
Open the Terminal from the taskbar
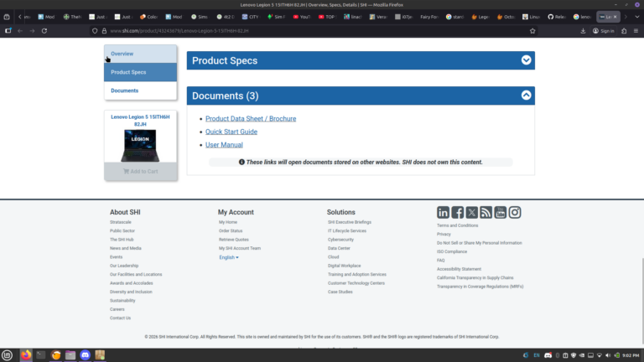pos(40,355)
